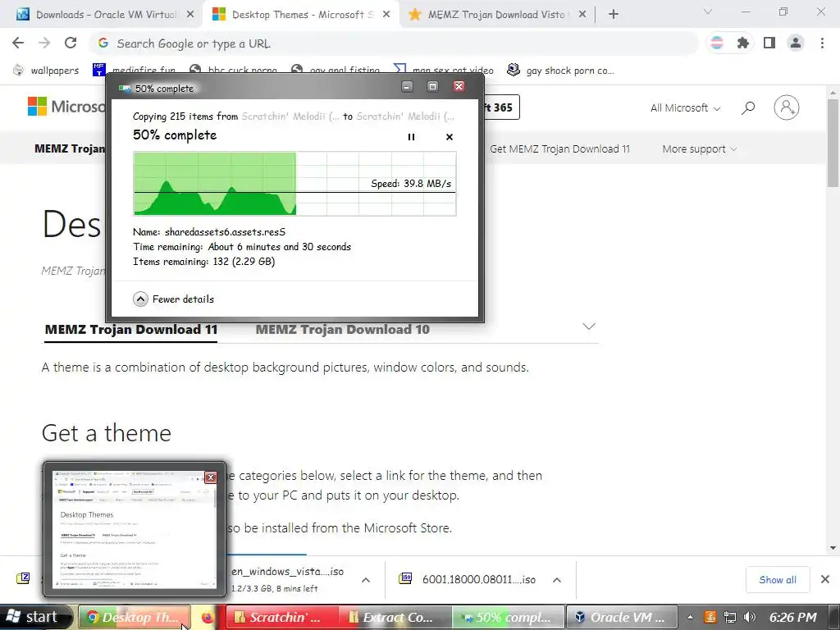Show hidden system tray icons

point(691,617)
